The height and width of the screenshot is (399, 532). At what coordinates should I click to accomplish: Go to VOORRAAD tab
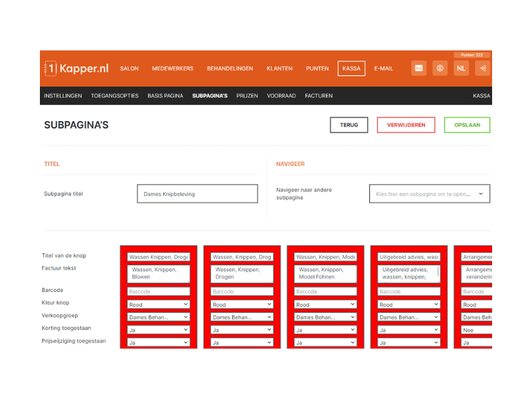click(x=281, y=96)
